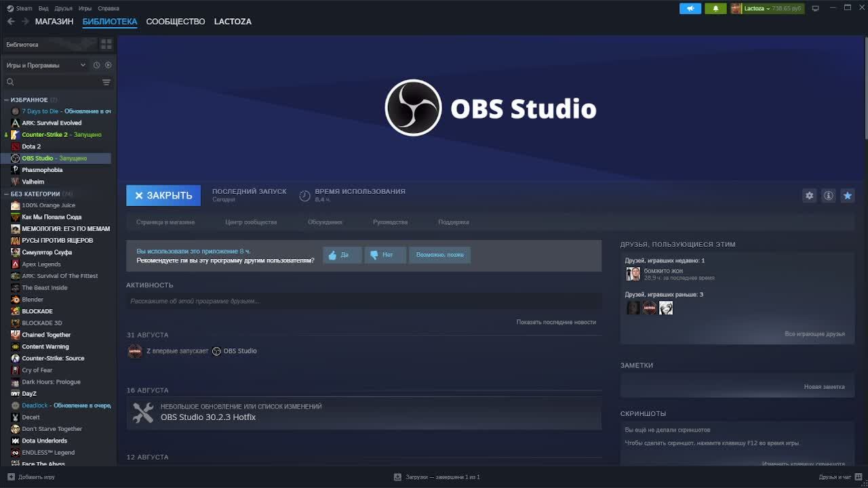
Task: Open Центр сообщества link
Action: (251, 222)
